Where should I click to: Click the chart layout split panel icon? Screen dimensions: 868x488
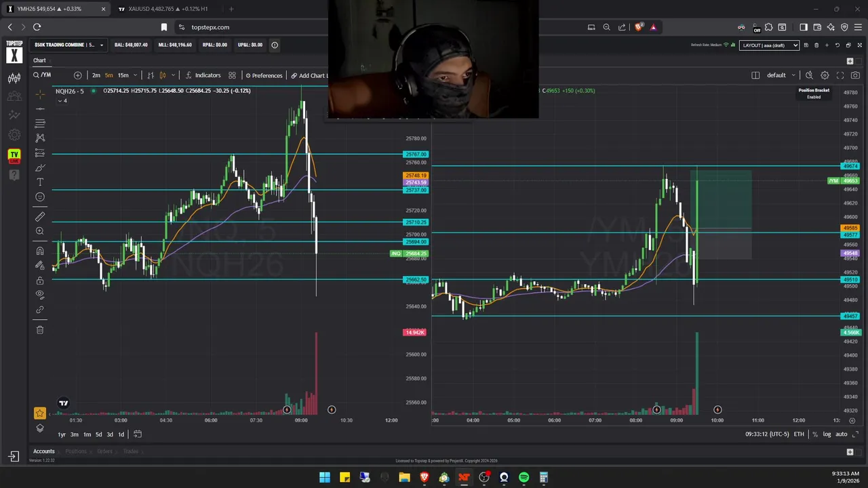coord(755,75)
